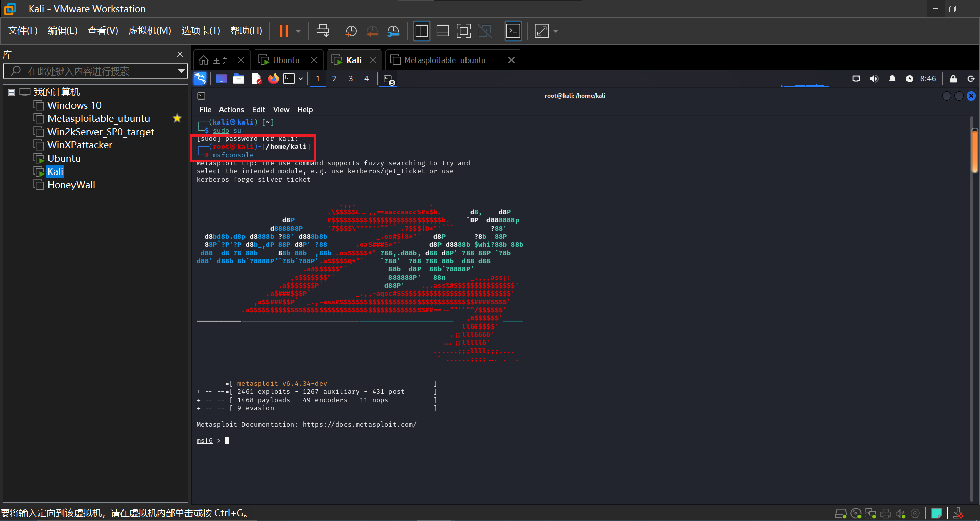
Task: Expand the terminal launcher dropdown arrow
Action: pyautogui.click(x=301, y=79)
